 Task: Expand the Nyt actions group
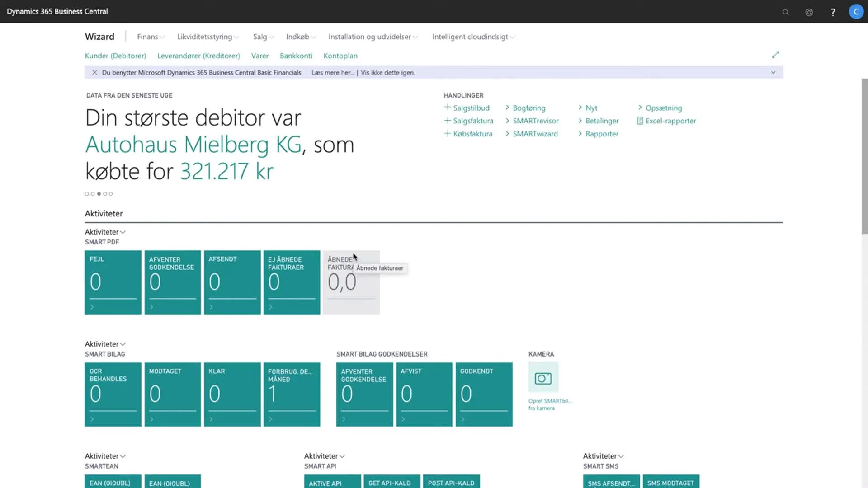(x=588, y=108)
